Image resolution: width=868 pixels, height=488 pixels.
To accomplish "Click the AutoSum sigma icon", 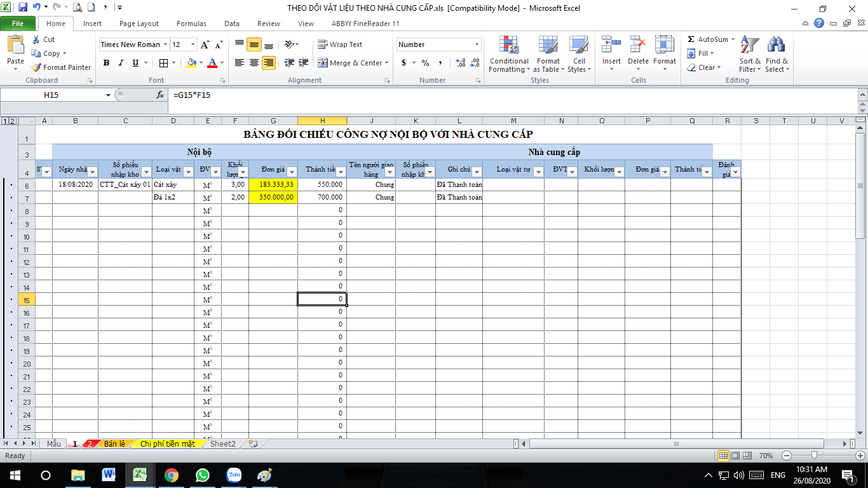I will 691,39.
